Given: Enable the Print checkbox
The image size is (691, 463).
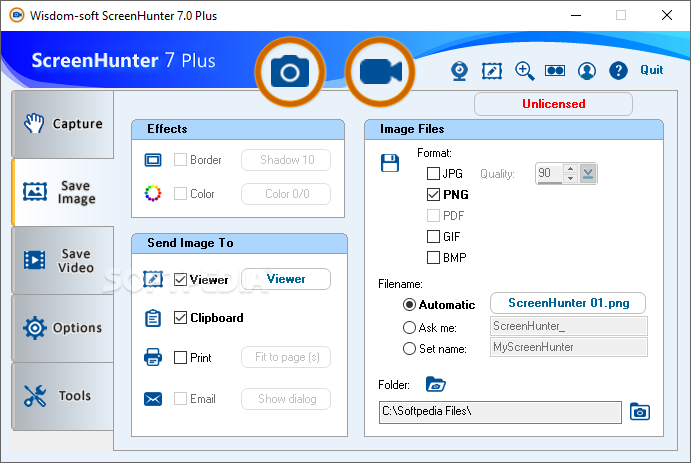Looking at the screenshot, I should click(180, 357).
